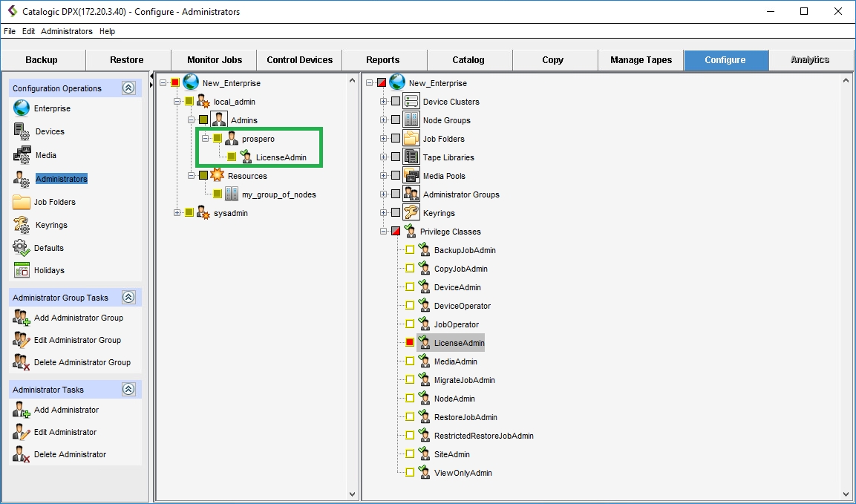856x504 pixels.
Task: Click the right pane vertical scrollbar down arrow
Action: coord(846,494)
